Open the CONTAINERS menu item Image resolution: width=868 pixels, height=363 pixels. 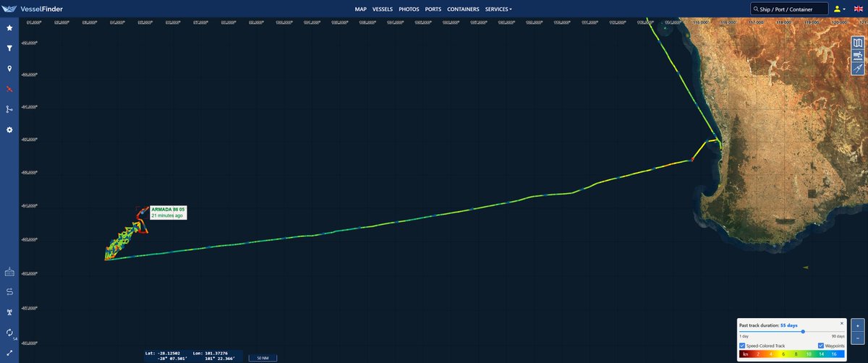click(464, 9)
